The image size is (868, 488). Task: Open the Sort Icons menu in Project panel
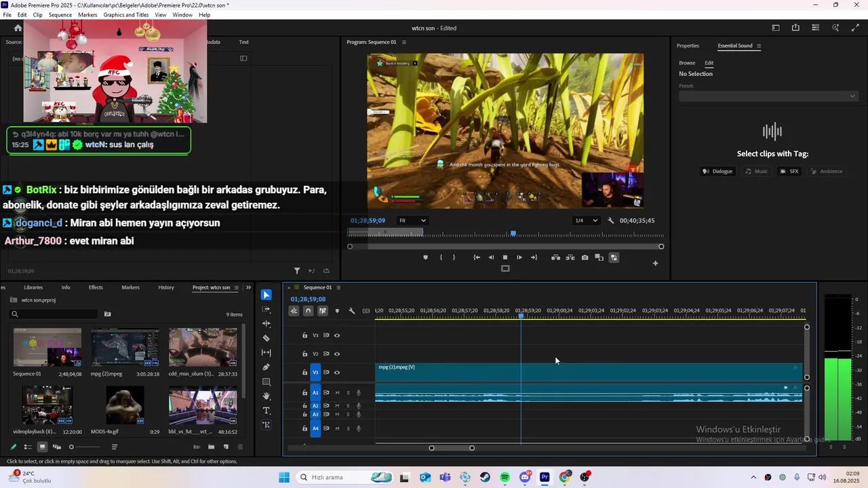[115, 447]
